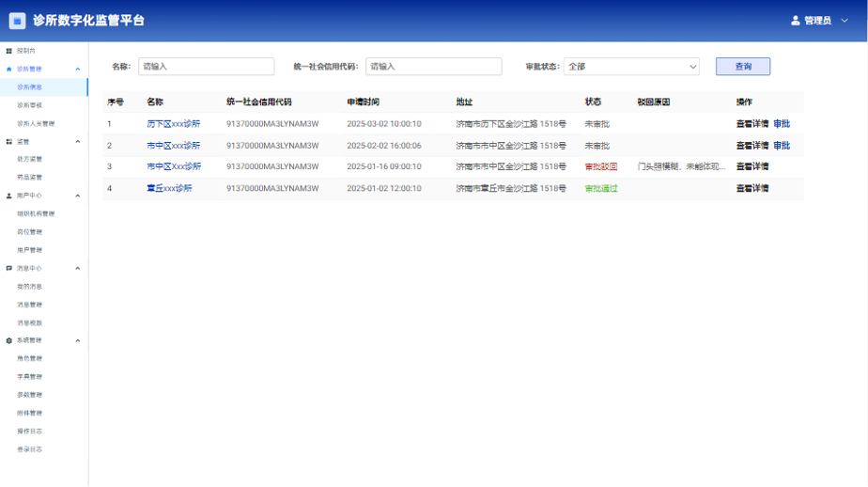Click 审批 for 历下区xxx诊所 row
Viewport: 868px width, 487px height.
point(782,124)
